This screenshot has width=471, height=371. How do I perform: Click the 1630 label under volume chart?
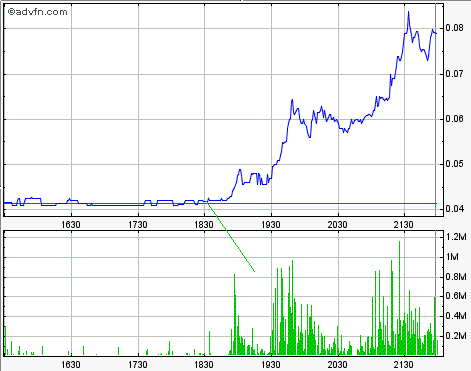(x=71, y=365)
